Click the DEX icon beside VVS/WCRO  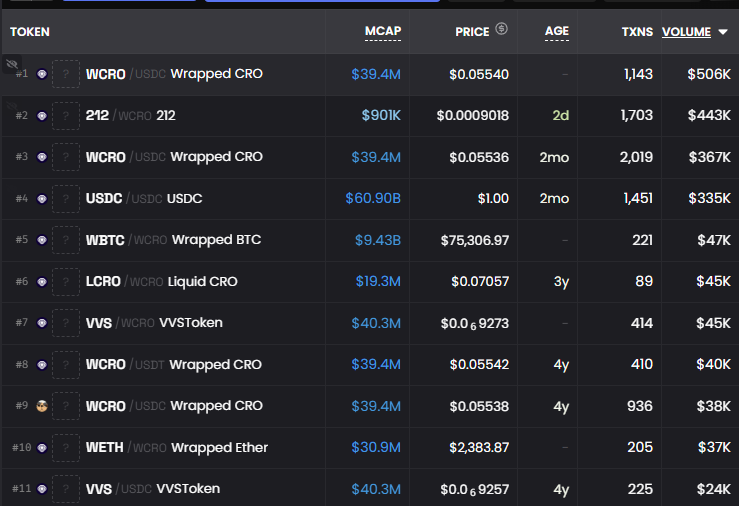coord(42,323)
